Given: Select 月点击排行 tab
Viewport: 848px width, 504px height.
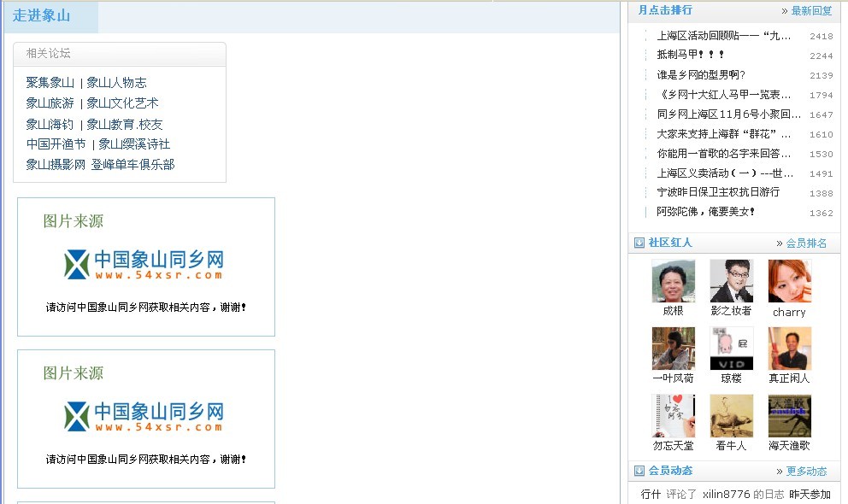Looking at the screenshot, I should pyautogui.click(x=665, y=10).
